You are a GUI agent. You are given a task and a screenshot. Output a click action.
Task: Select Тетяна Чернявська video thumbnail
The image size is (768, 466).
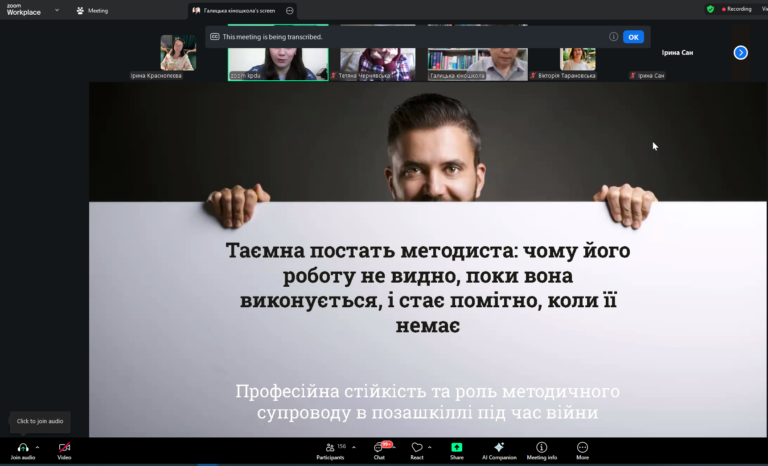378,64
